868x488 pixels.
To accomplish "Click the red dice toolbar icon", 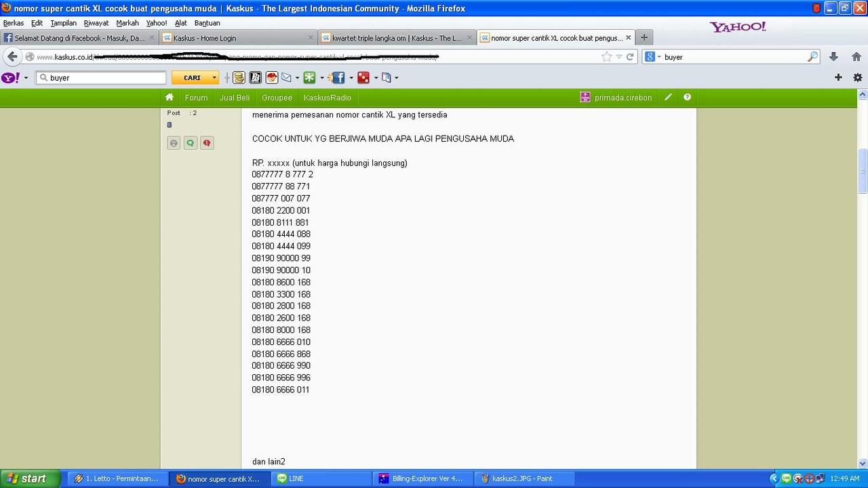I will click(x=363, y=78).
